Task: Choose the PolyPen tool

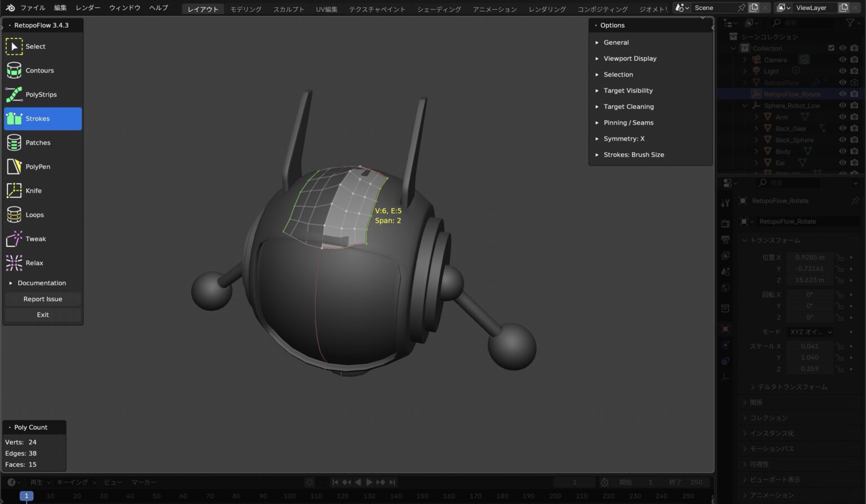Action: (x=38, y=166)
